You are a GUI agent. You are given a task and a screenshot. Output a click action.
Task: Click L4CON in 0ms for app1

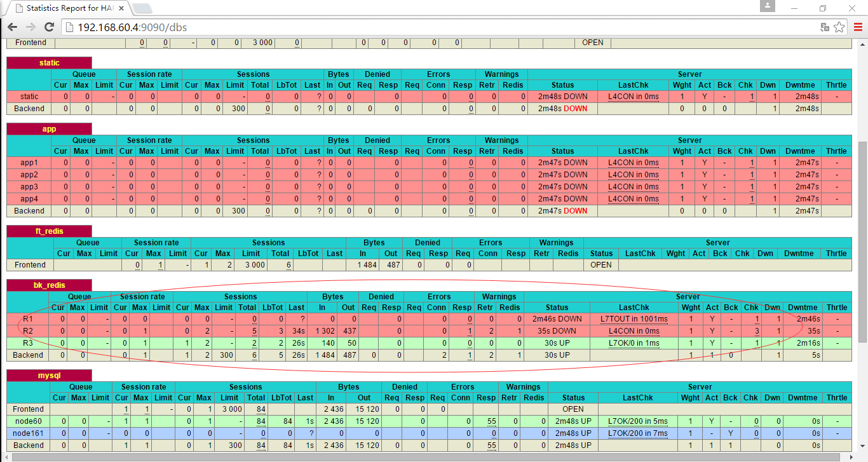pyautogui.click(x=634, y=163)
